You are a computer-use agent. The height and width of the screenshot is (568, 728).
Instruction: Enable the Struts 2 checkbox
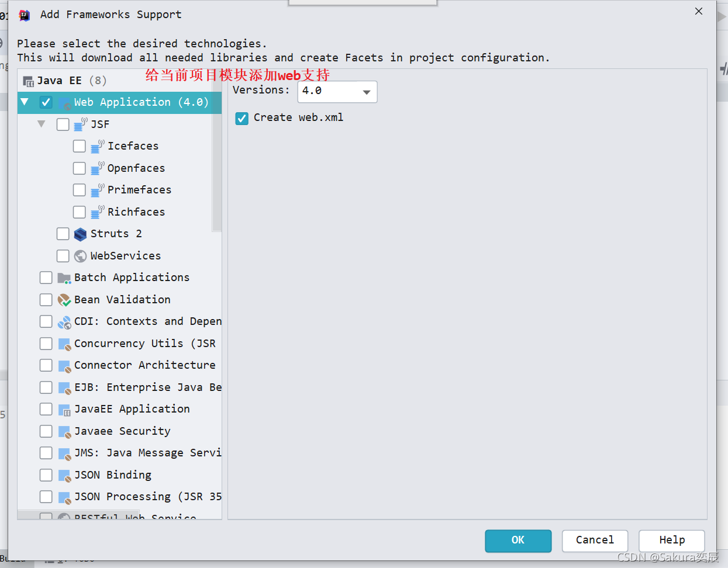[x=63, y=234]
